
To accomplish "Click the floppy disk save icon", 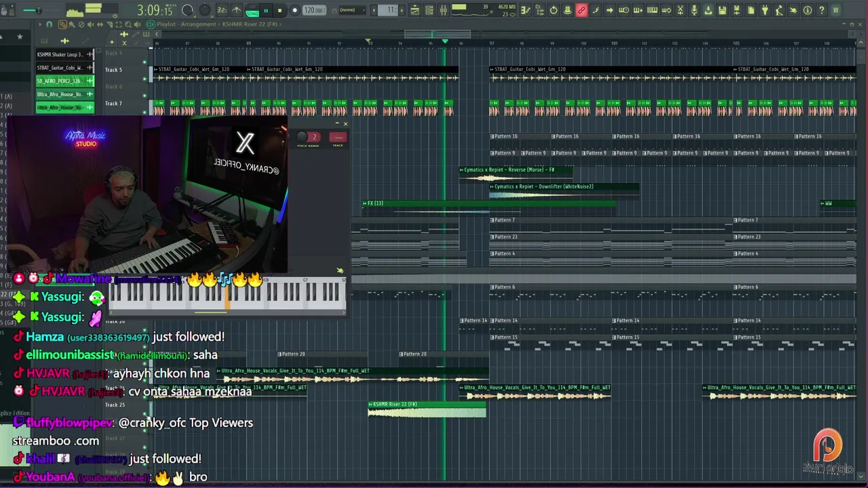I will (722, 10).
